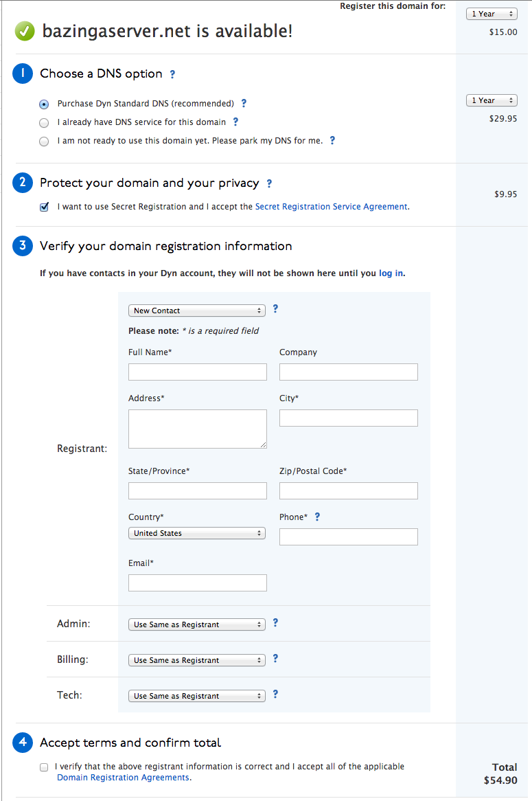This screenshot has width=532, height=801.
Task: Click the Total $54.90 amount
Action: click(500, 780)
